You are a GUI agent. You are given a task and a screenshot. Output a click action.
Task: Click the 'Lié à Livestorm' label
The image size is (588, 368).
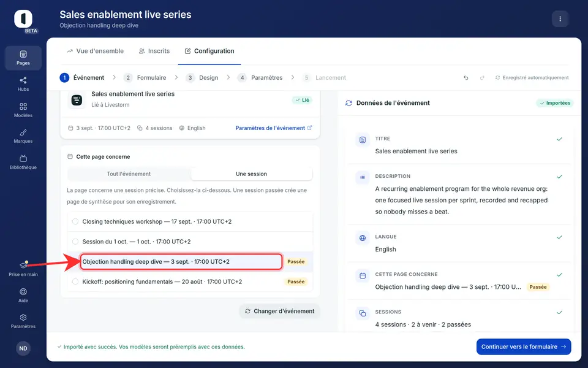(111, 105)
